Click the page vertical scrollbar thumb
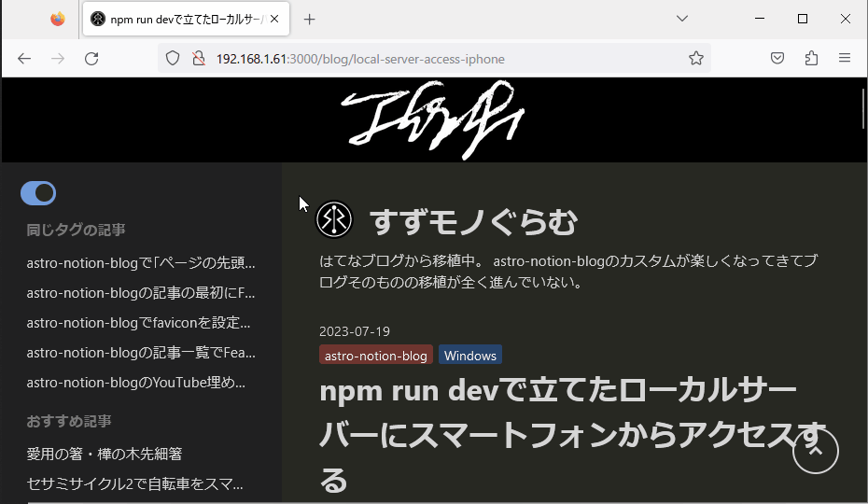The image size is (868, 504). click(x=863, y=108)
